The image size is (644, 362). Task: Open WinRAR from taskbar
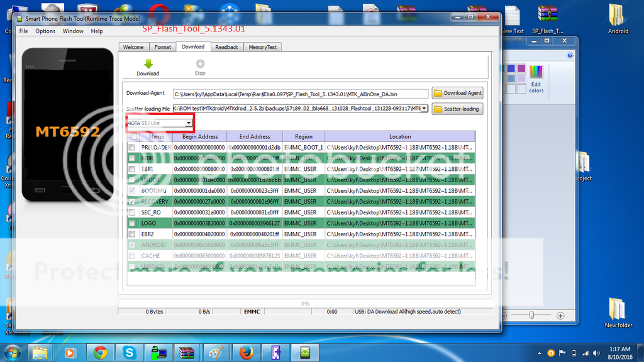(186, 353)
